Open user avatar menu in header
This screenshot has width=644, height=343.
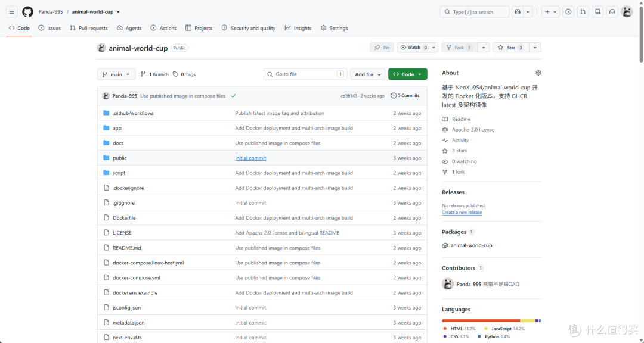(x=627, y=12)
